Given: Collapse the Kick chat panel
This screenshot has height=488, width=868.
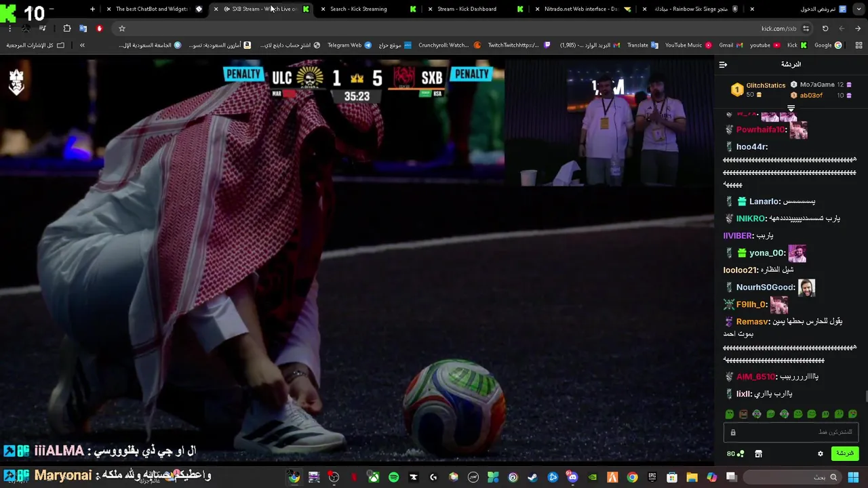Looking at the screenshot, I should tap(723, 64).
